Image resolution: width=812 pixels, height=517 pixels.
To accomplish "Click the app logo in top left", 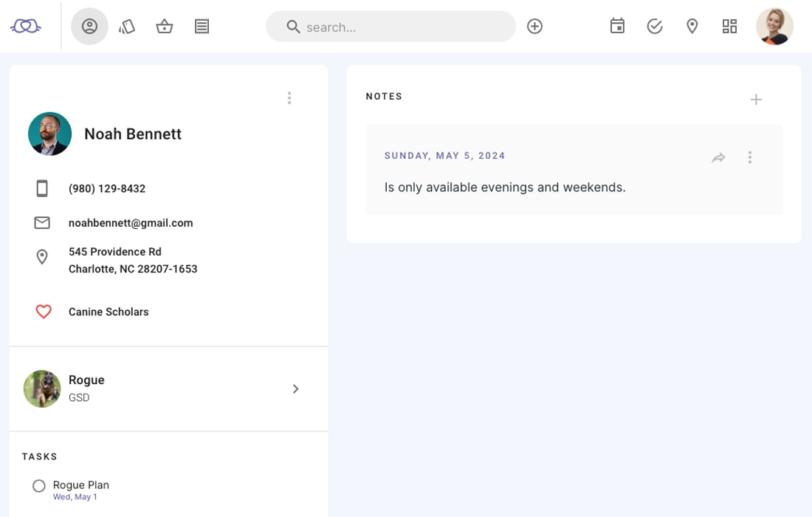I will [x=25, y=26].
